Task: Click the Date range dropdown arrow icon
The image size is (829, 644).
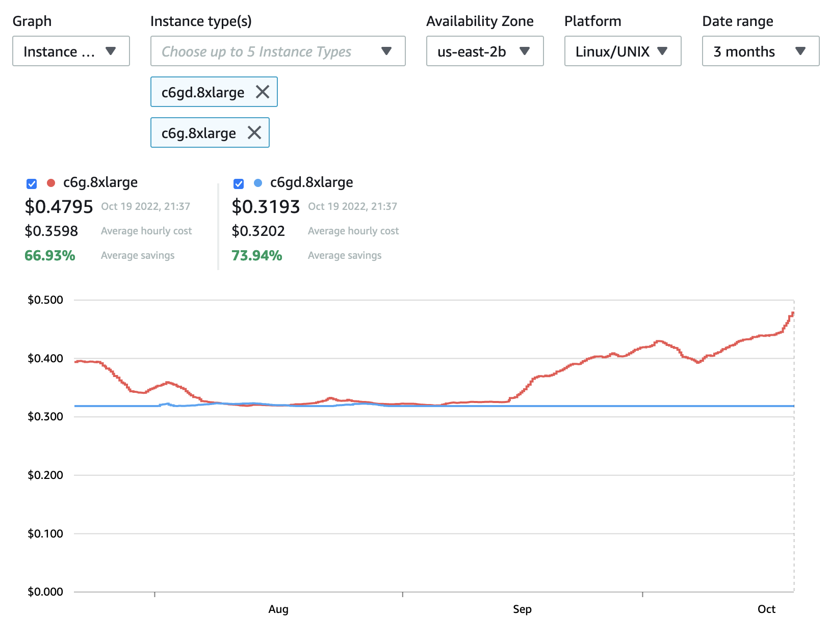Action: click(x=800, y=51)
